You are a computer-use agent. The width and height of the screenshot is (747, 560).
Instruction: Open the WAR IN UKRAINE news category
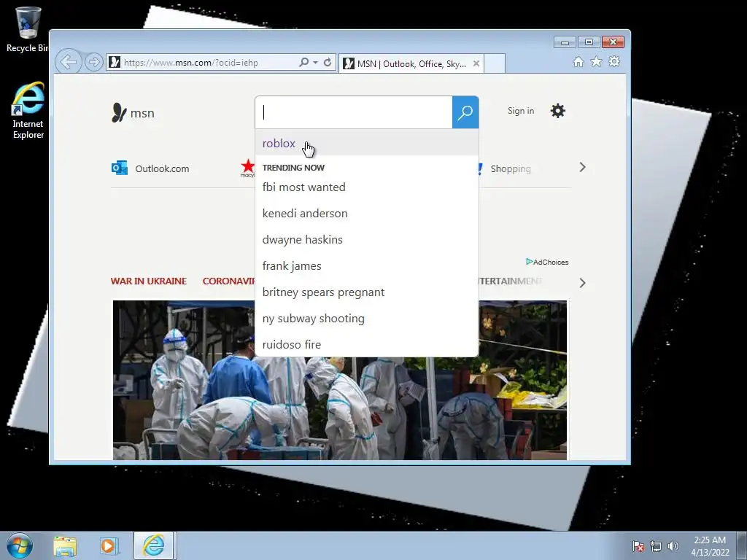149,281
